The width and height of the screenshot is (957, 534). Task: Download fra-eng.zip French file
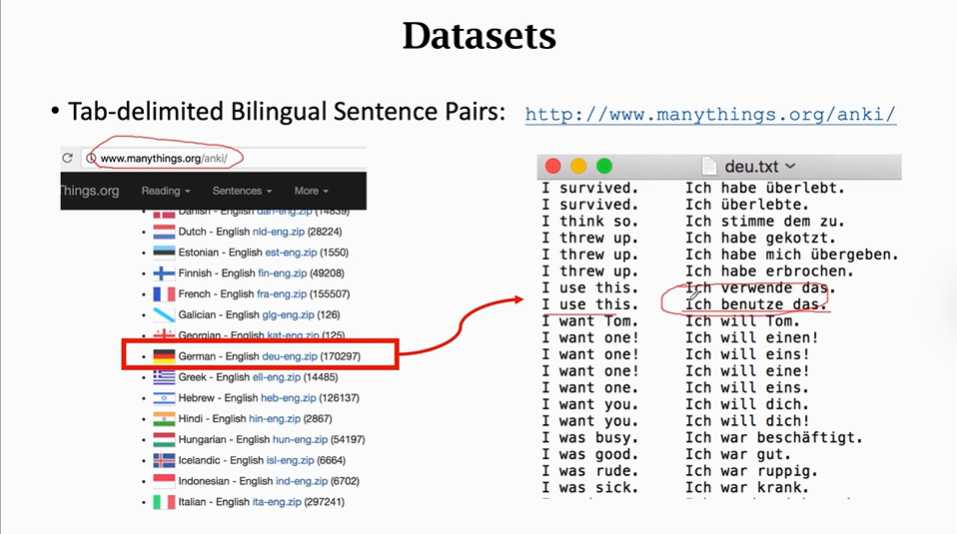[281, 294]
